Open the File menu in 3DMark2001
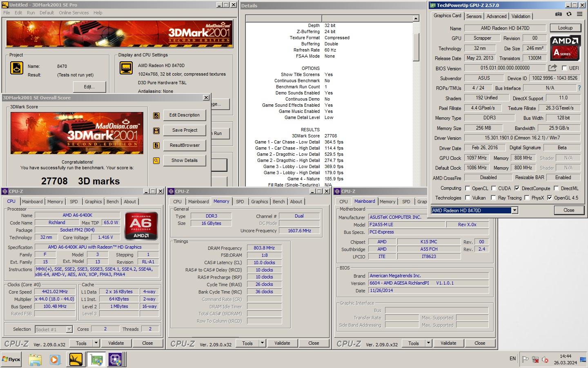 pyautogui.click(x=7, y=13)
